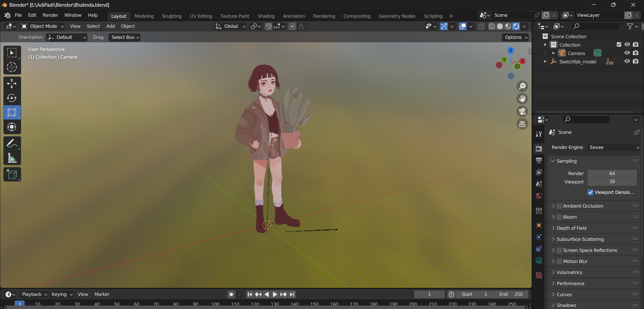Open the Object Mode dropdown
The height and width of the screenshot is (309, 644).
pyautogui.click(x=42, y=26)
